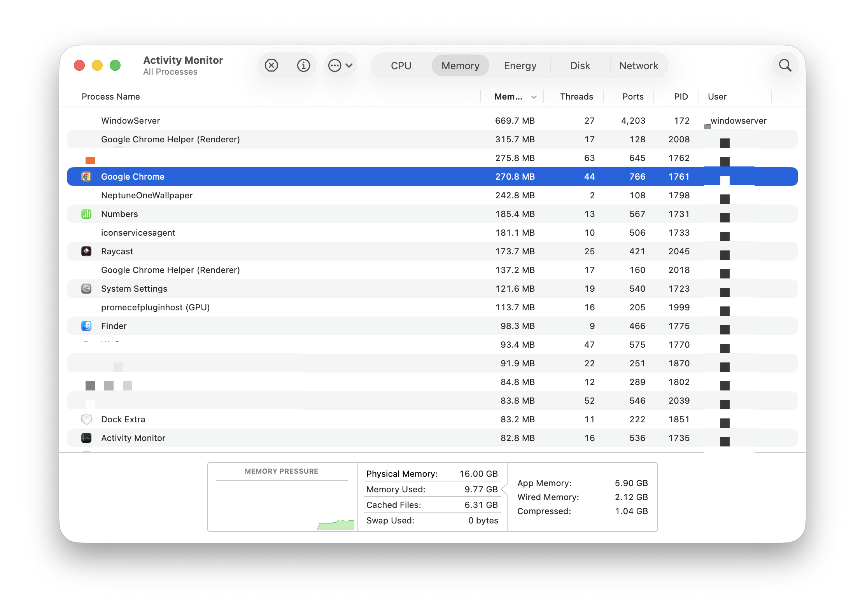865x616 pixels.
Task: Select the row with PID 2039
Action: [432, 401]
